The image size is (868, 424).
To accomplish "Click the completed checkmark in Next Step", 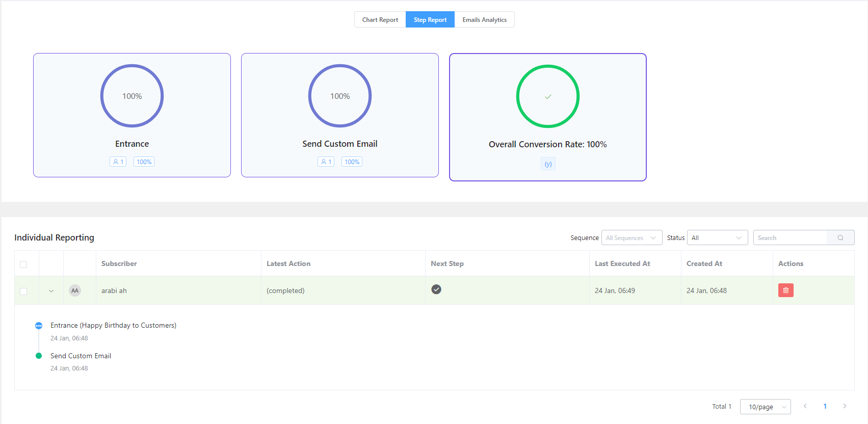I will [436, 289].
